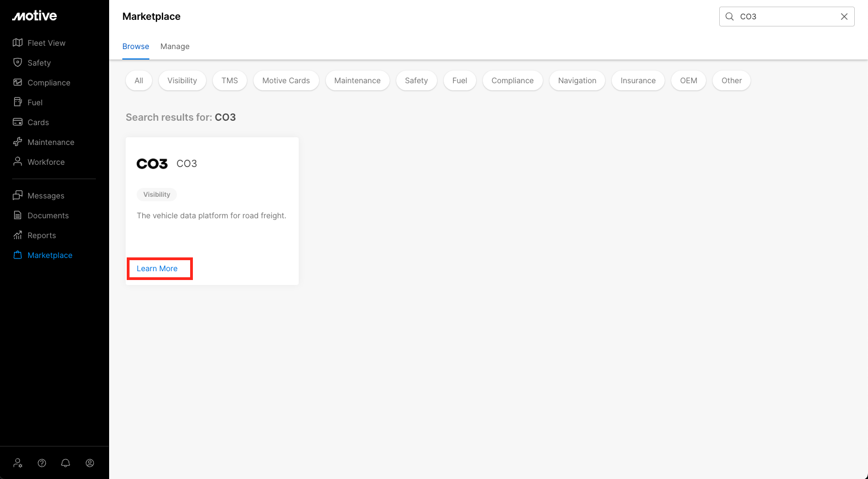Apply the Maintenance category filter chip
This screenshot has height=479, width=868.
click(x=358, y=80)
